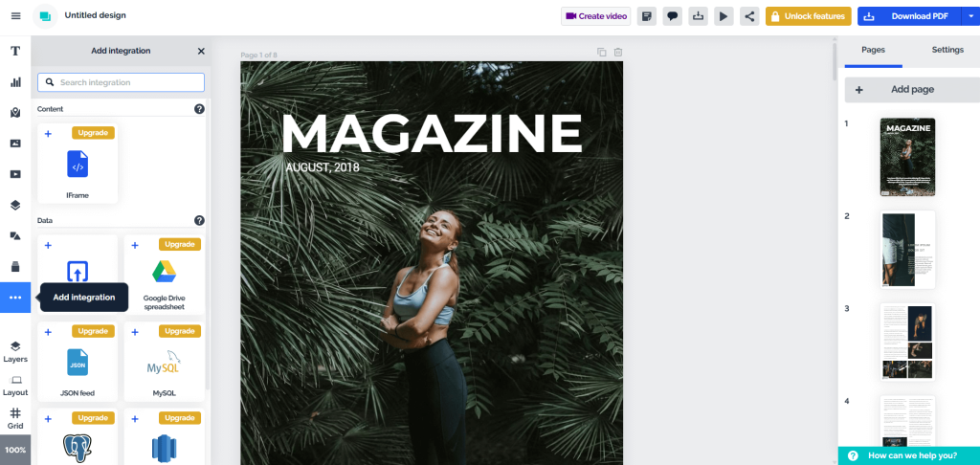Toggle the Grid option
Screen dimensions: 980x465
[x=15, y=419]
